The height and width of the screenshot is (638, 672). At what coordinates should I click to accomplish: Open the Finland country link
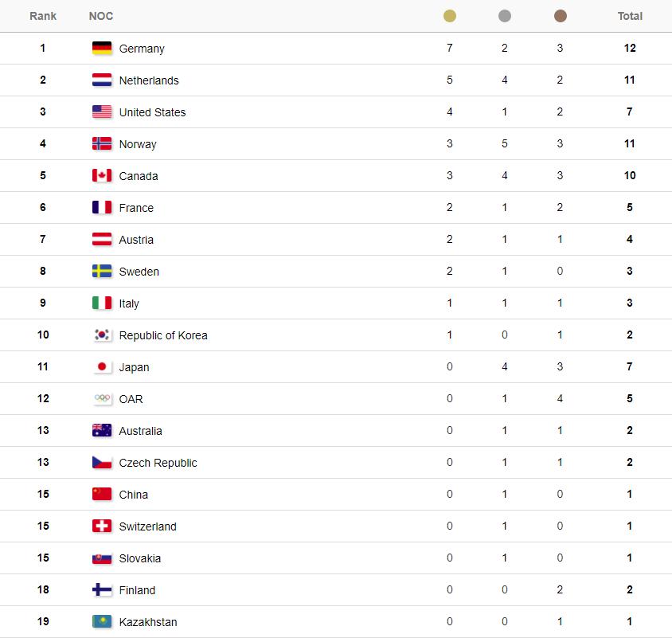point(137,590)
